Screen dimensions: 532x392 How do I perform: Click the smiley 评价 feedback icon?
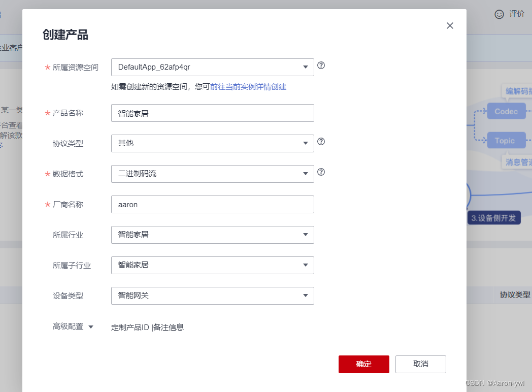coord(499,14)
